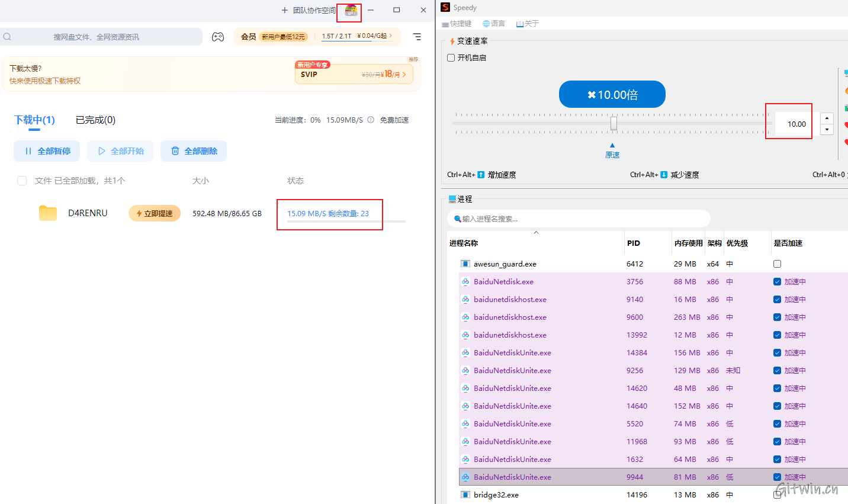The image size is (848, 504).
Task: Click the 免费加速 link
Action: tap(394, 120)
